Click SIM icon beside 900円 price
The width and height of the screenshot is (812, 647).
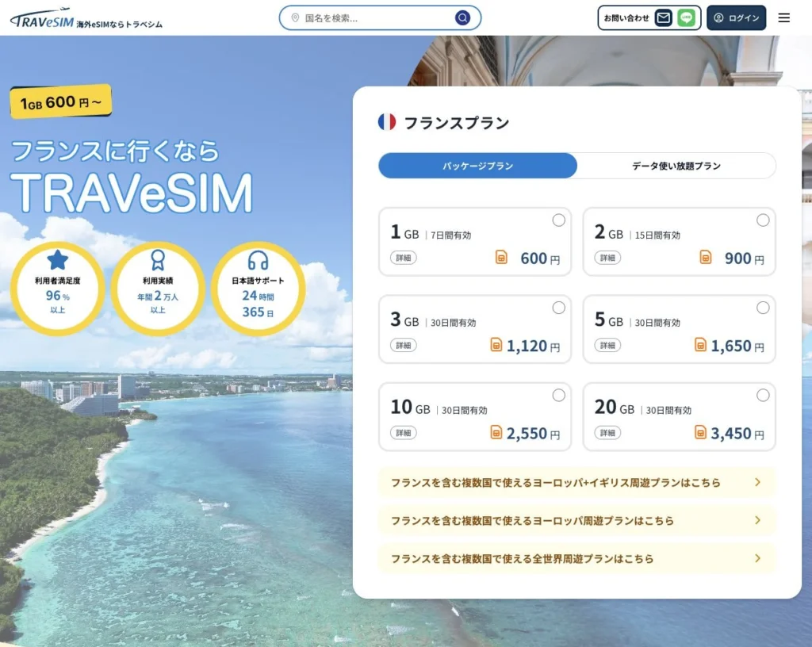pyautogui.click(x=705, y=257)
